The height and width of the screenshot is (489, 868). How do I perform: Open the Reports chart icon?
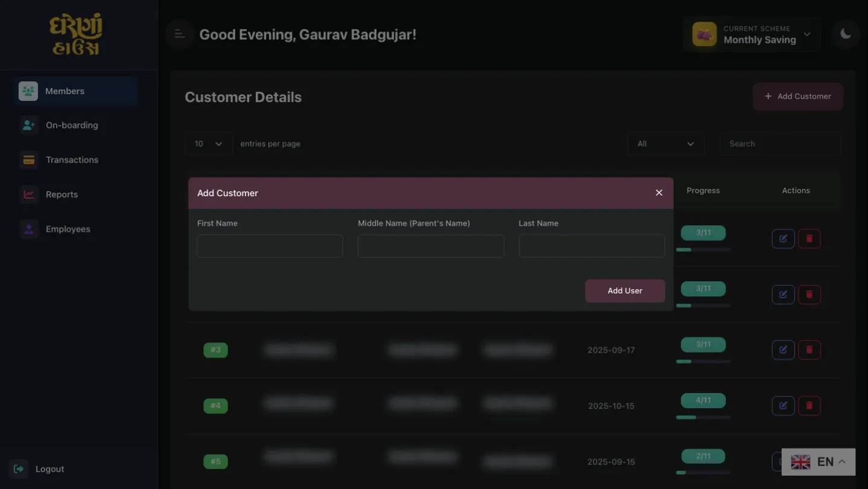[x=28, y=194]
